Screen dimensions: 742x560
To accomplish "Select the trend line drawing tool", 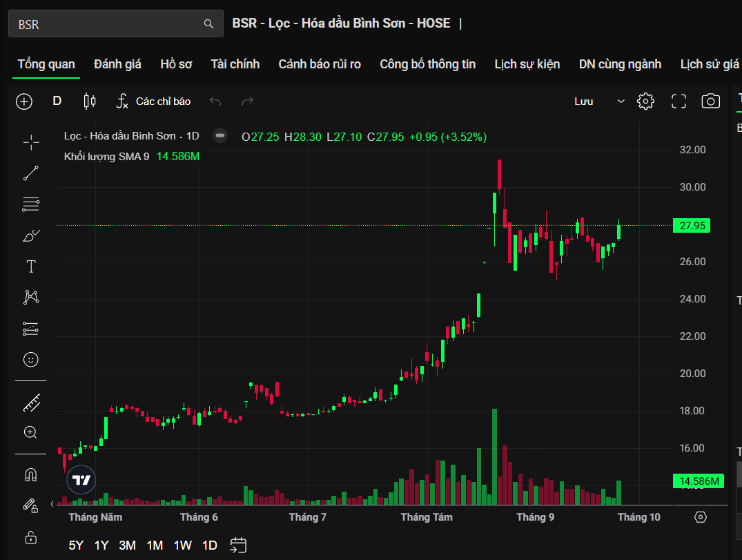I will click(x=31, y=173).
